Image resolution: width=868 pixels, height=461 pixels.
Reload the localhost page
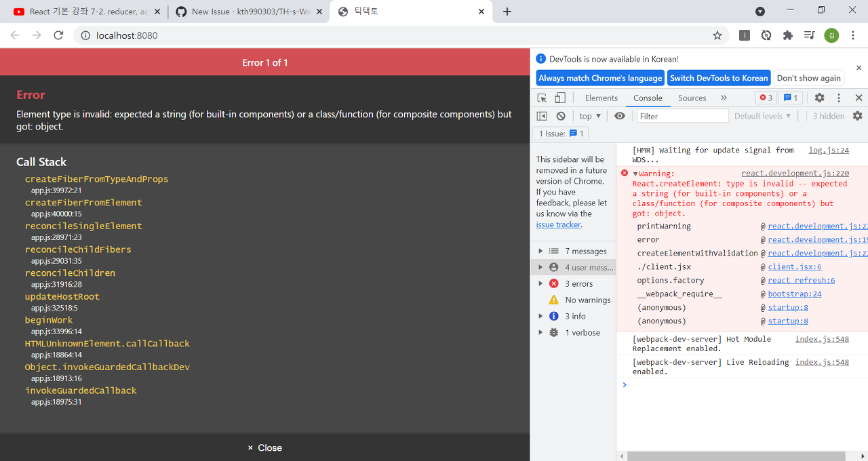pos(58,35)
